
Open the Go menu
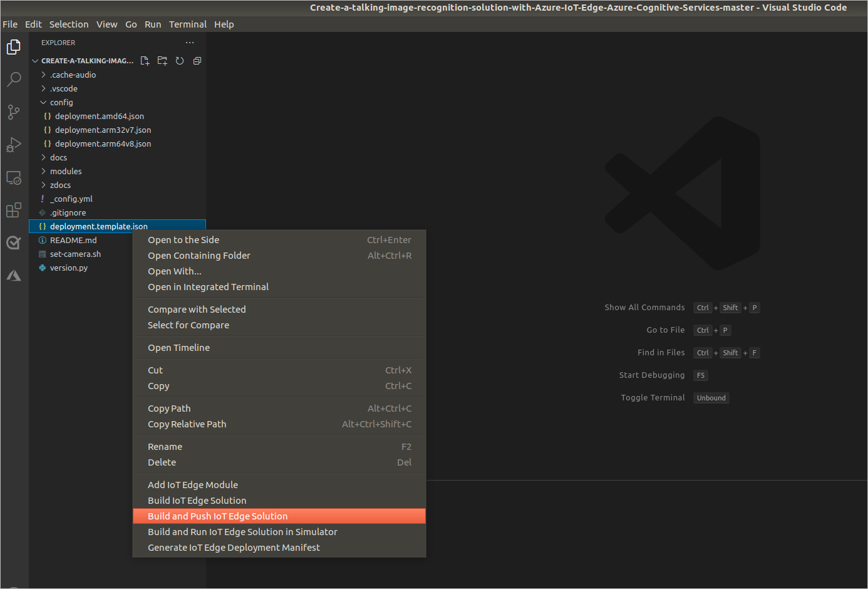[131, 24]
